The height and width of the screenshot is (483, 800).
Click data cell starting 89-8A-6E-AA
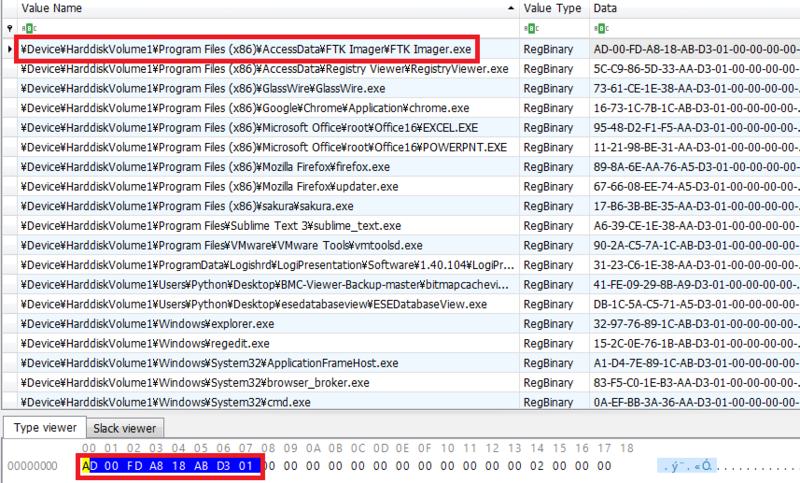695,167
